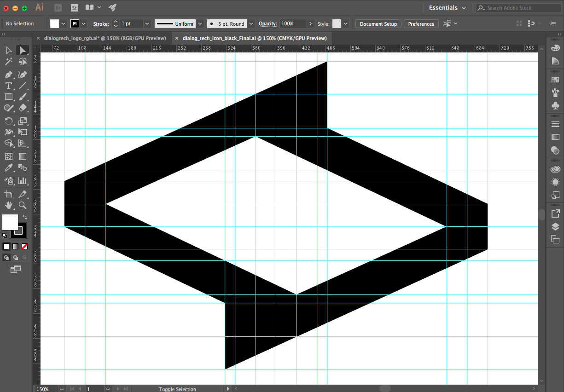Open the Uniform width profile dropdown
564x392 pixels.
click(200, 23)
